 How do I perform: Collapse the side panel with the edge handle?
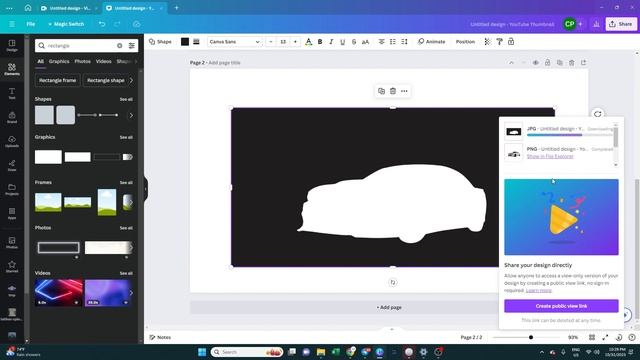point(146,189)
